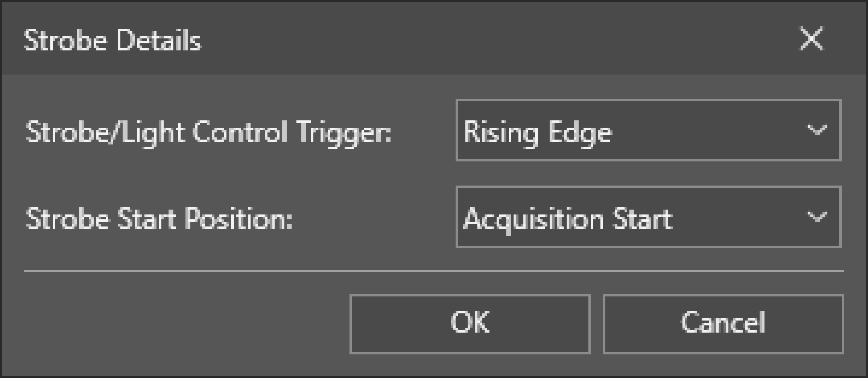
Task: Click the horizontal separator above the buttons
Action: (x=433, y=271)
